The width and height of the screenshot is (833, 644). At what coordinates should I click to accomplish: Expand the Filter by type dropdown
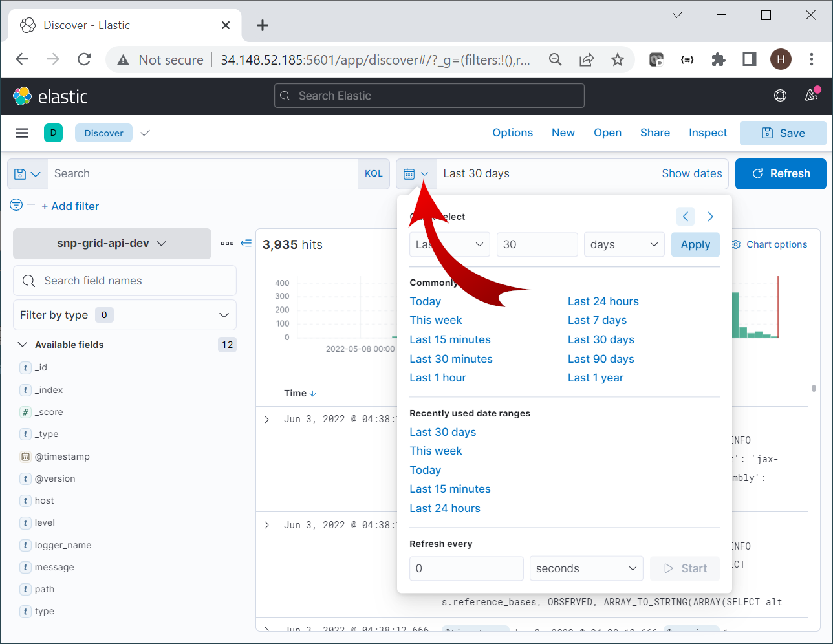pyautogui.click(x=124, y=315)
